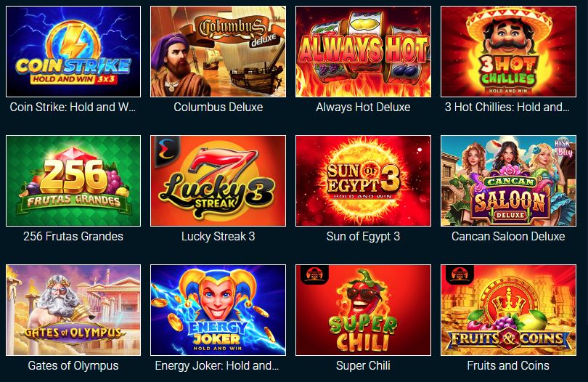Image resolution: width=588 pixels, height=382 pixels.
Task: Open the Lucky Streak 3 game image
Action: [x=218, y=181]
